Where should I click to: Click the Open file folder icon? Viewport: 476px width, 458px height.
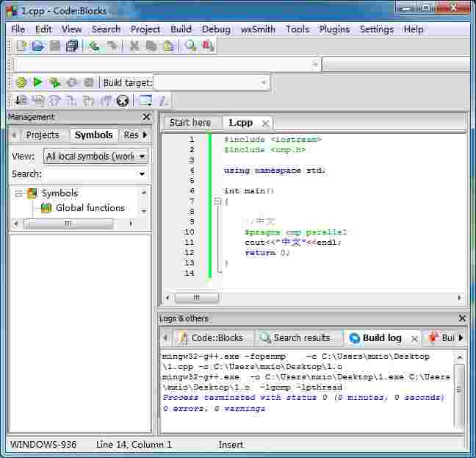pyautogui.click(x=37, y=46)
